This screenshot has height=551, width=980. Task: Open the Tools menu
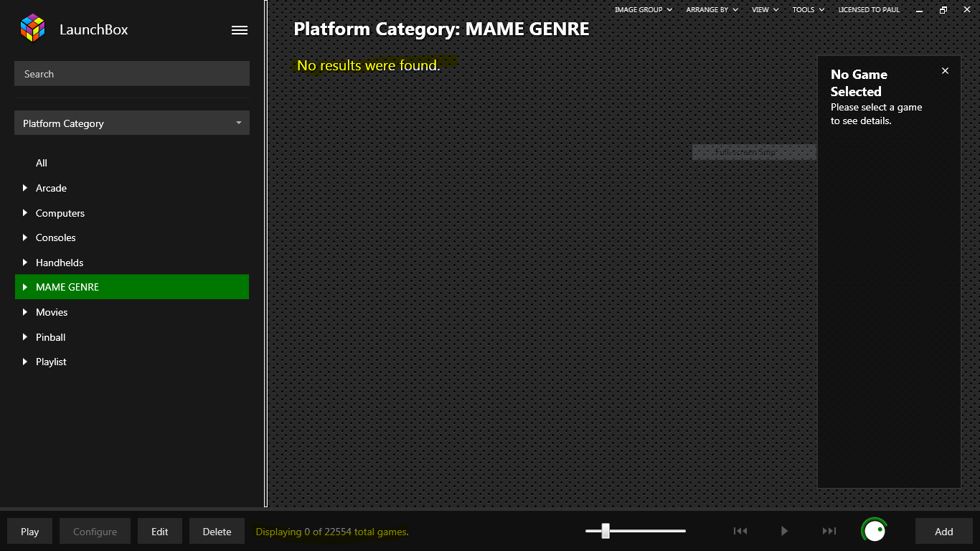(x=808, y=10)
